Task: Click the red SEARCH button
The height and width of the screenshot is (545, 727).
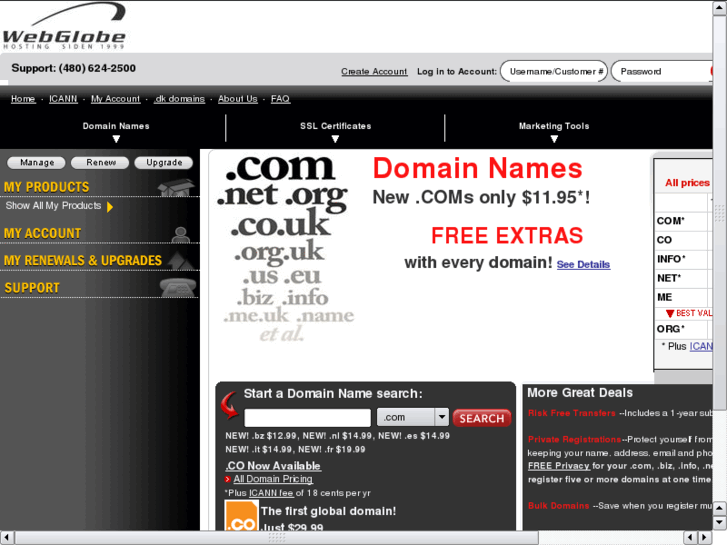Action: 482,418
